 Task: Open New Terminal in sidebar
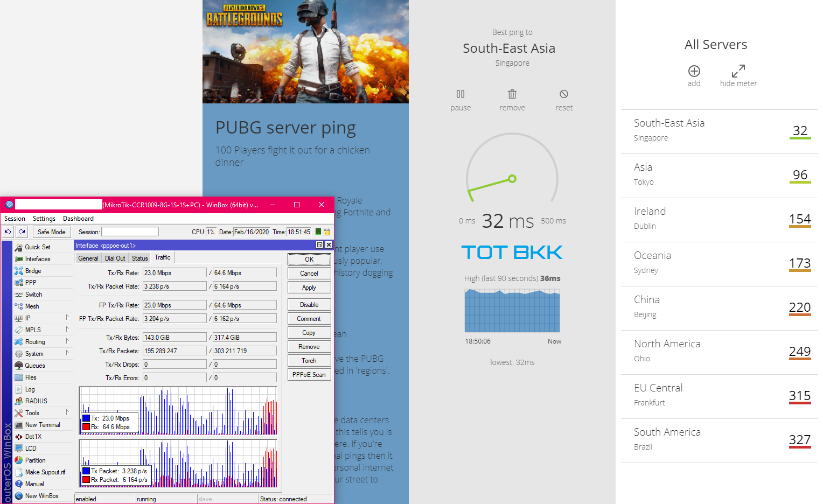click(x=43, y=425)
